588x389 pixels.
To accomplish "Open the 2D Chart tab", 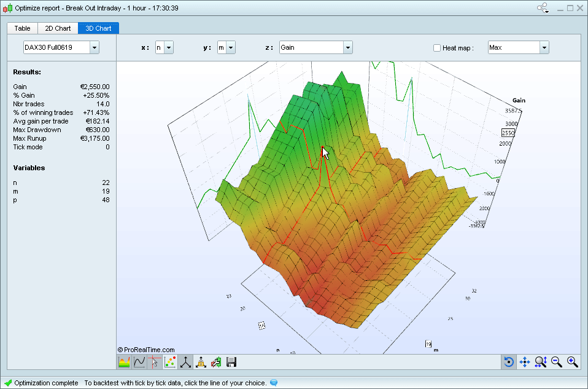I will click(57, 28).
